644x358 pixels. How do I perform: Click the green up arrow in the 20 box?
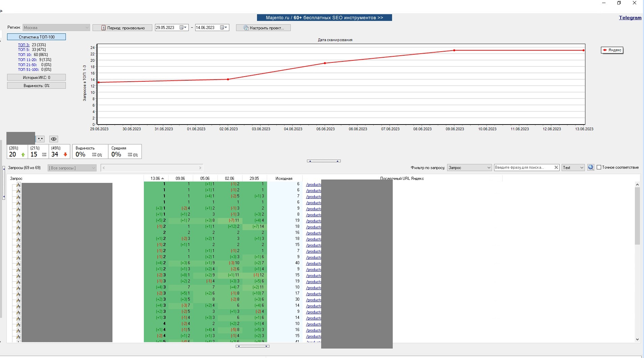[23, 155]
